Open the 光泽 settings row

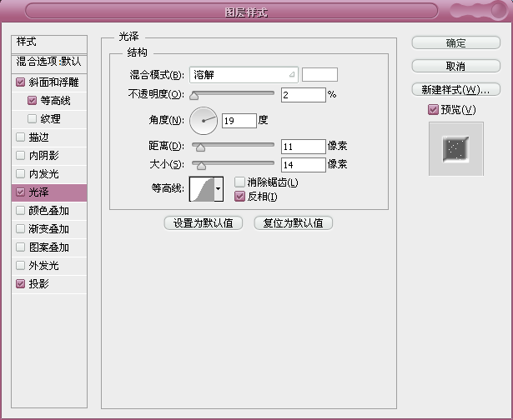49,192
